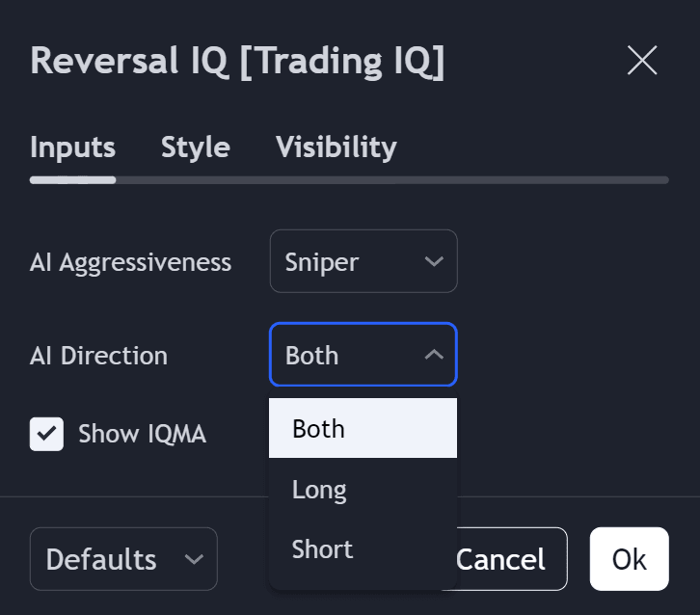Switch to the Inputs tab
The height and width of the screenshot is (615, 700).
72,147
